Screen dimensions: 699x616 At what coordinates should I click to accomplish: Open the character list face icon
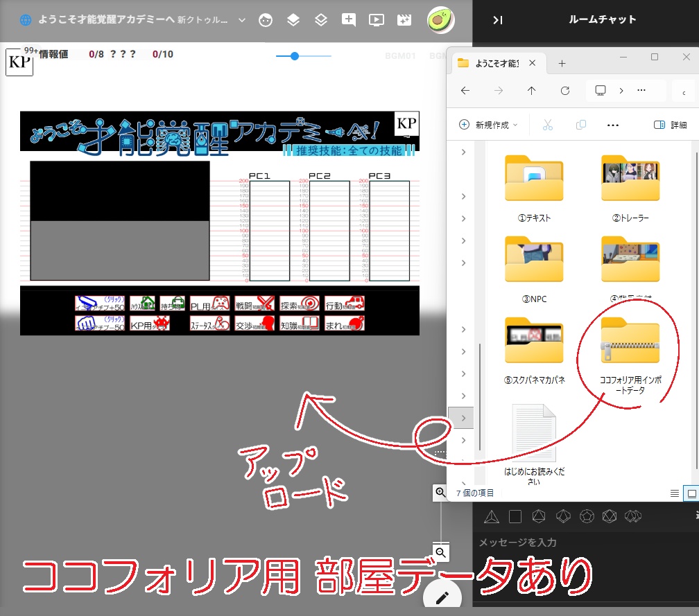(x=266, y=20)
